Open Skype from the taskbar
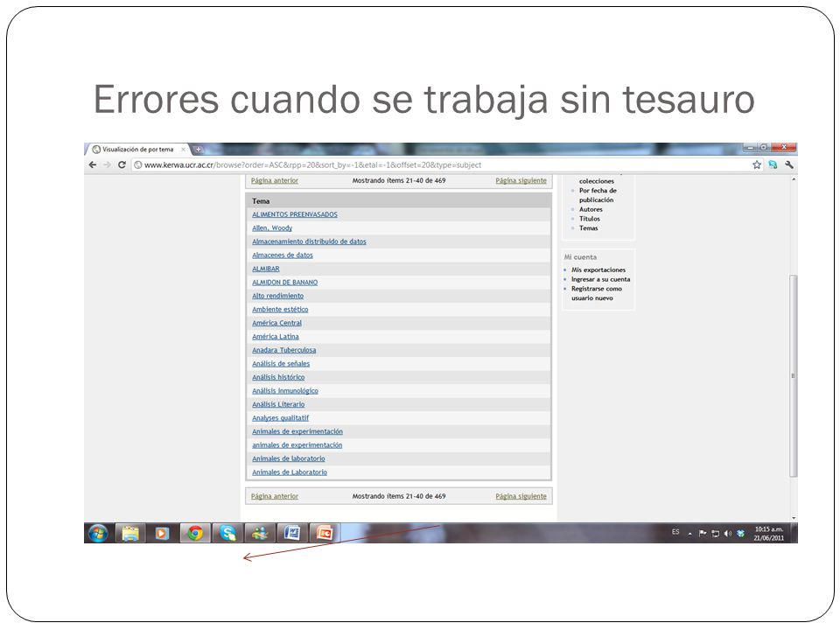Screen dimensions: 840x630 [227, 533]
